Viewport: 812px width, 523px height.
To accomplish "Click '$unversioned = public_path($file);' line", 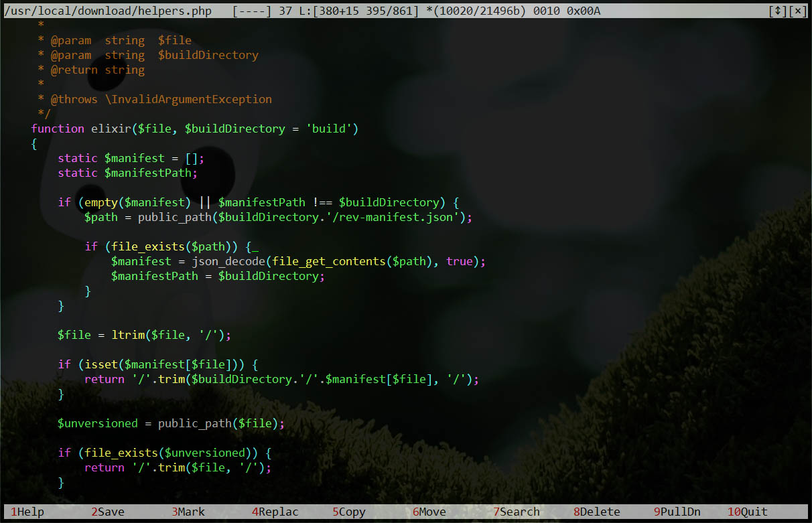I will (172, 423).
